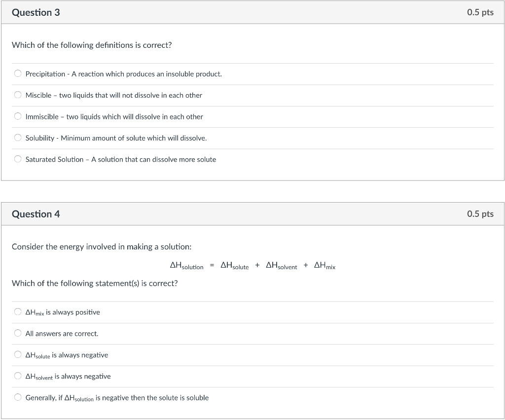The image size is (505, 420).
Task: Click the Question 3 header title
Action: pyautogui.click(x=36, y=13)
